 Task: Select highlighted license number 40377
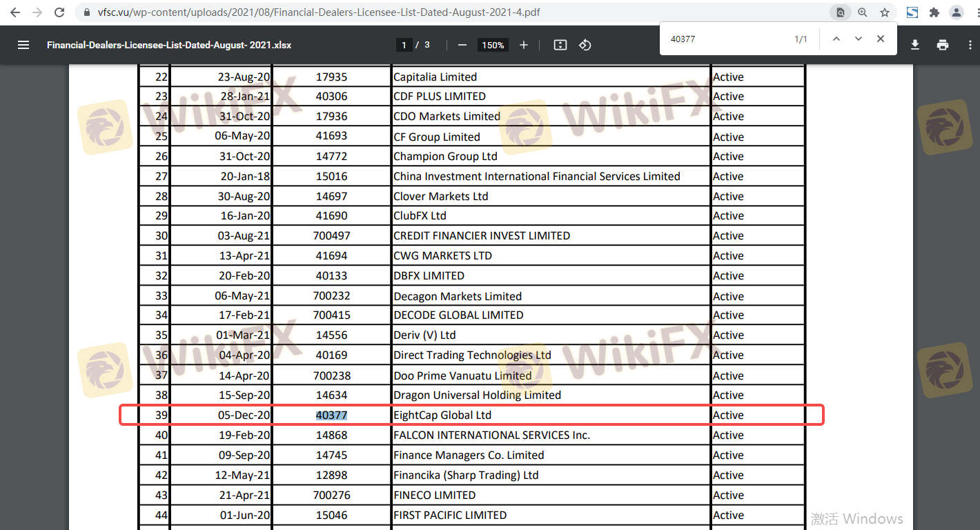click(331, 415)
